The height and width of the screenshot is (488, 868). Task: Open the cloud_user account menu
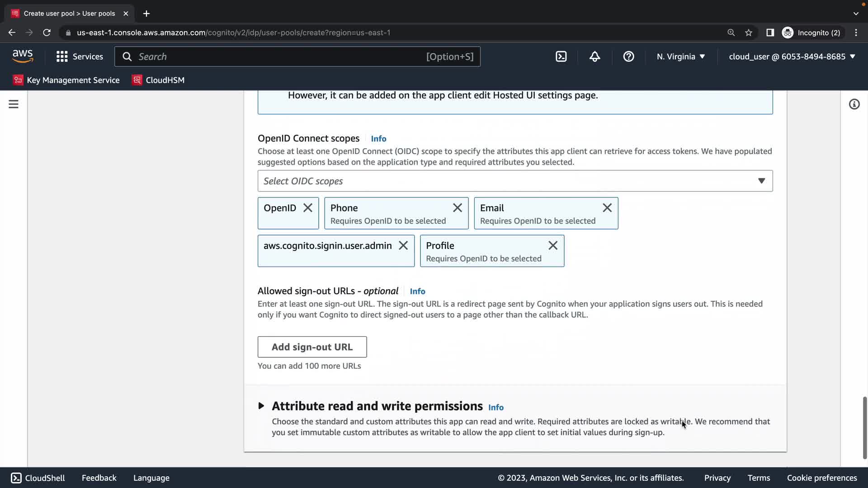tap(792, 56)
